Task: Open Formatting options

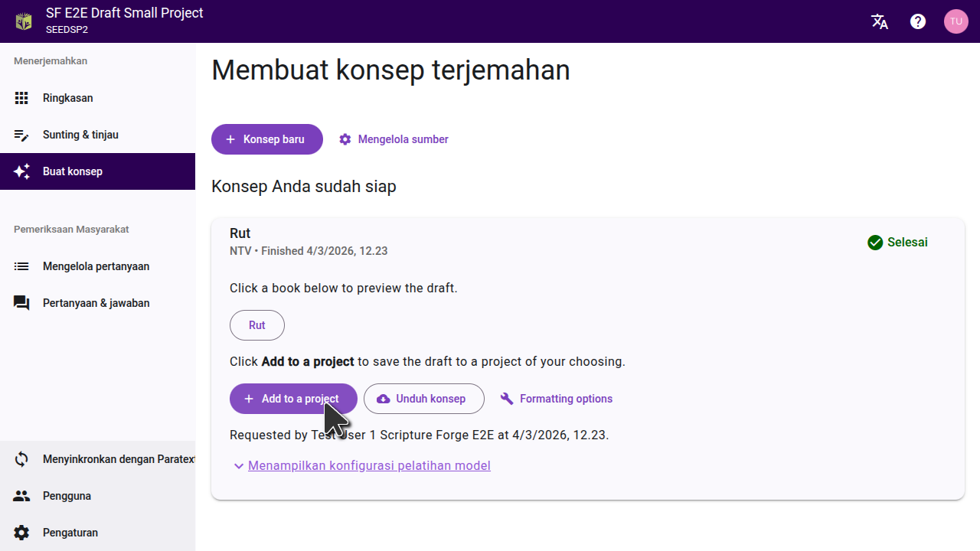Action: 557,399
